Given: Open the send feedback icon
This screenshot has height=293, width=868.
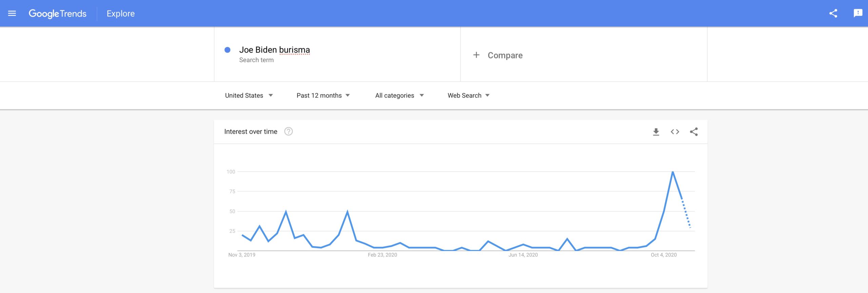Looking at the screenshot, I should pos(858,13).
